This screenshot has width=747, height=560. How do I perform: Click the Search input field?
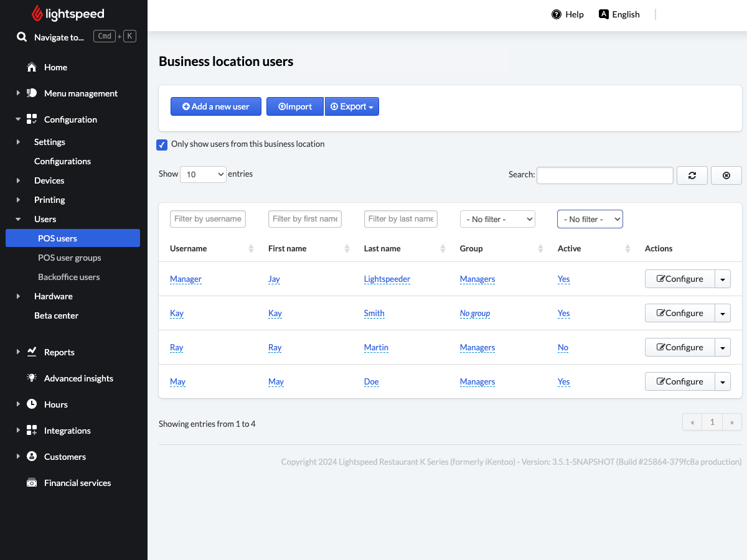point(604,175)
